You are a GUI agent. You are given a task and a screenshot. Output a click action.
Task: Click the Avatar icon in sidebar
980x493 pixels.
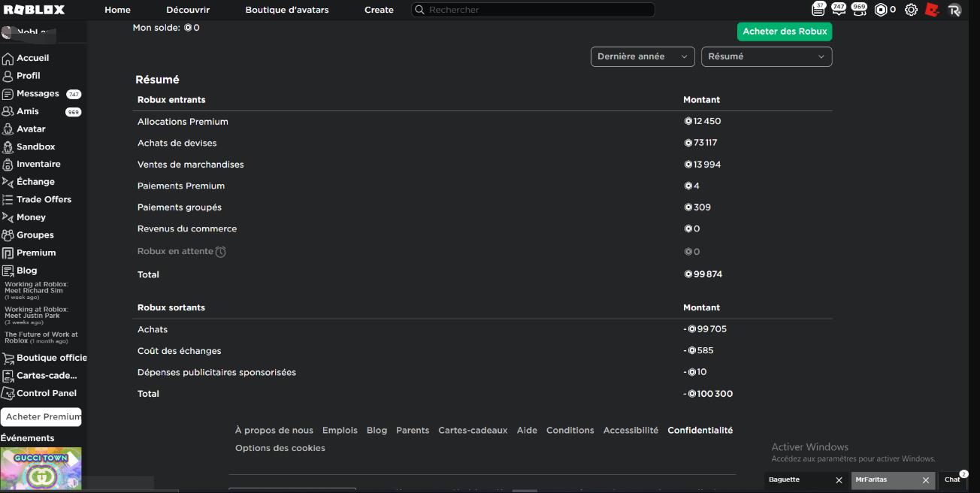coord(8,129)
